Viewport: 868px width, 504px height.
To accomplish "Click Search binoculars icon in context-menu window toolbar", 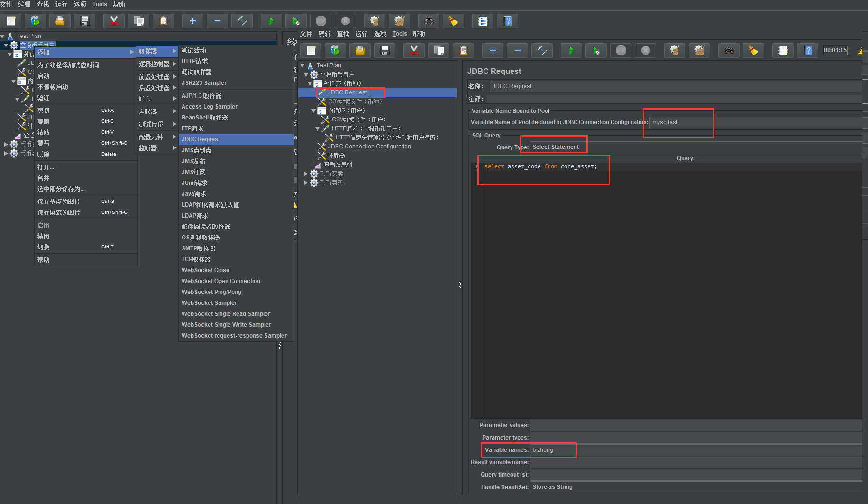I will click(429, 21).
